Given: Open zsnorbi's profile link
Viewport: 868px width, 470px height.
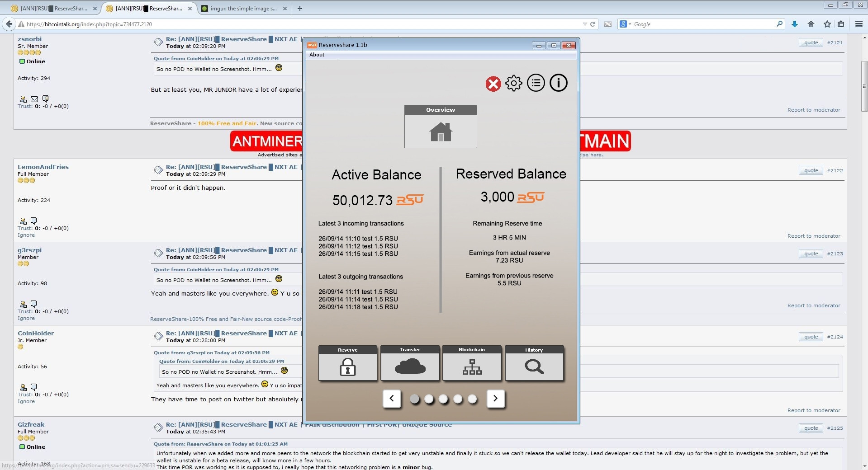Looking at the screenshot, I should [x=29, y=39].
